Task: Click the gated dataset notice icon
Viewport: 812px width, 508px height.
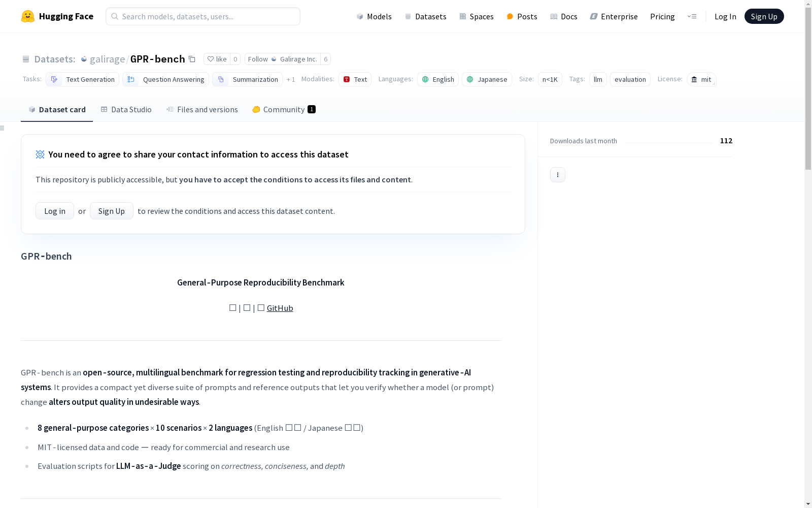Action: coord(40,154)
